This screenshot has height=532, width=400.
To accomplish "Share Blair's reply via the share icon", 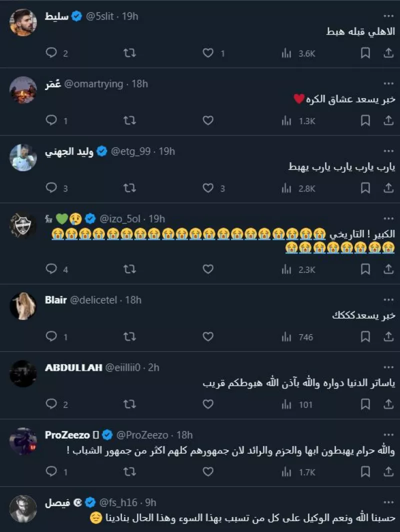I will tap(389, 336).
